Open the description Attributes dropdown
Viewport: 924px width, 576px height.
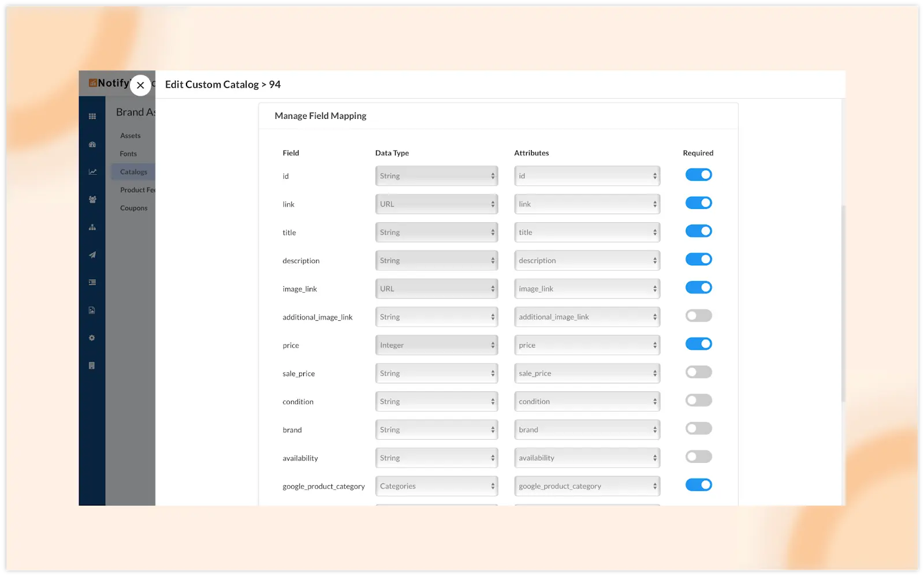[x=587, y=261]
